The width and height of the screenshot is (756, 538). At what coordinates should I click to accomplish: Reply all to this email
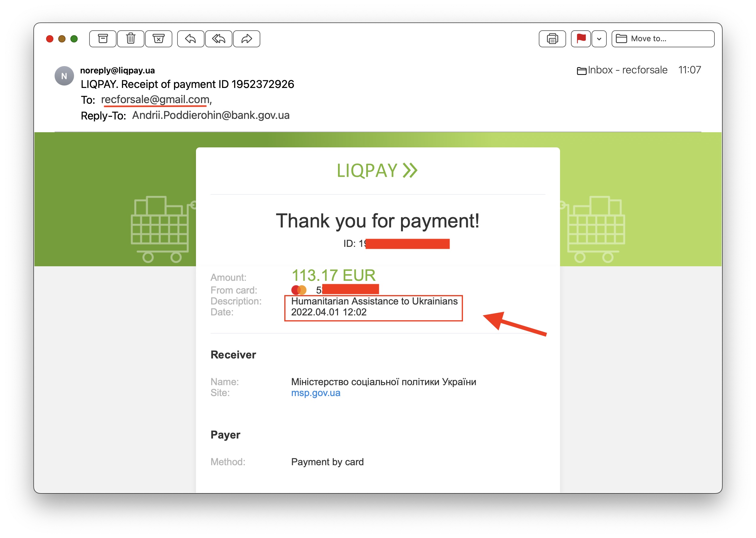[x=219, y=39]
